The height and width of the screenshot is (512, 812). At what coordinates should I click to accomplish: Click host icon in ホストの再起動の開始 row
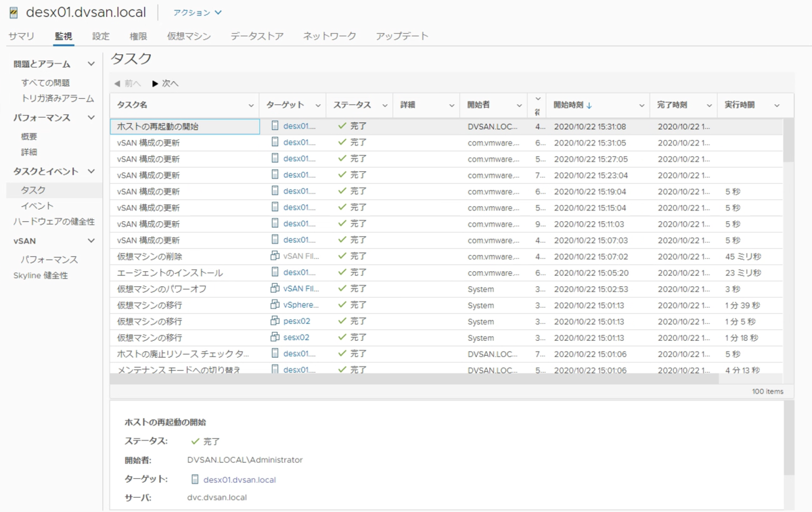(x=275, y=126)
